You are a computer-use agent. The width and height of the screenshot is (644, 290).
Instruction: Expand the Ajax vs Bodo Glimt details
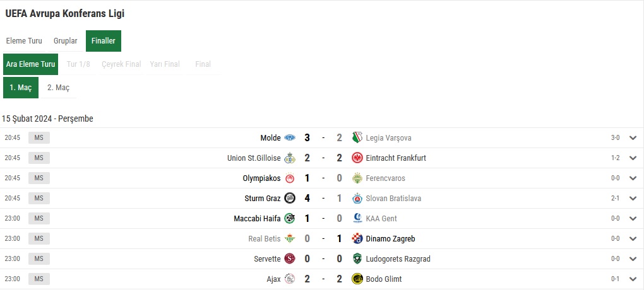pos(633,279)
